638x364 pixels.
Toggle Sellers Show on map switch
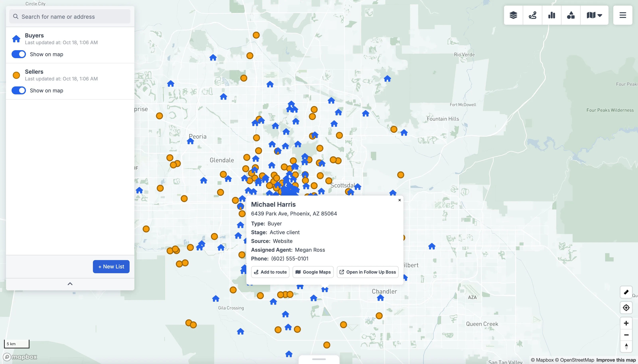pos(19,90)
